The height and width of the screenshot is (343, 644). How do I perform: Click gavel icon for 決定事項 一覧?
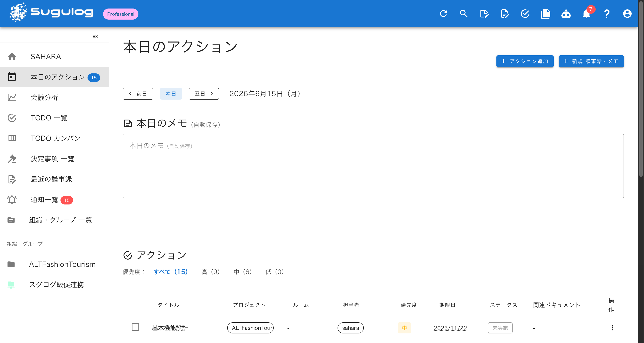pyautogui.click(x=12, y=159)
